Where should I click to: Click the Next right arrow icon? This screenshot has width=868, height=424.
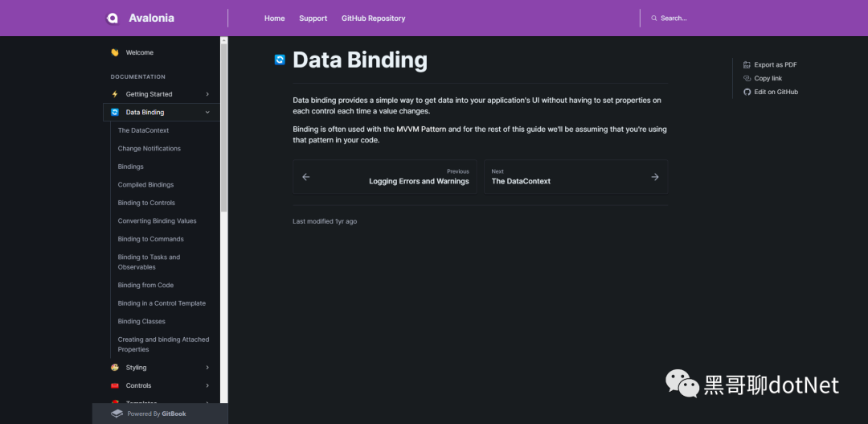pyautogui.click(x=655, y=177)
